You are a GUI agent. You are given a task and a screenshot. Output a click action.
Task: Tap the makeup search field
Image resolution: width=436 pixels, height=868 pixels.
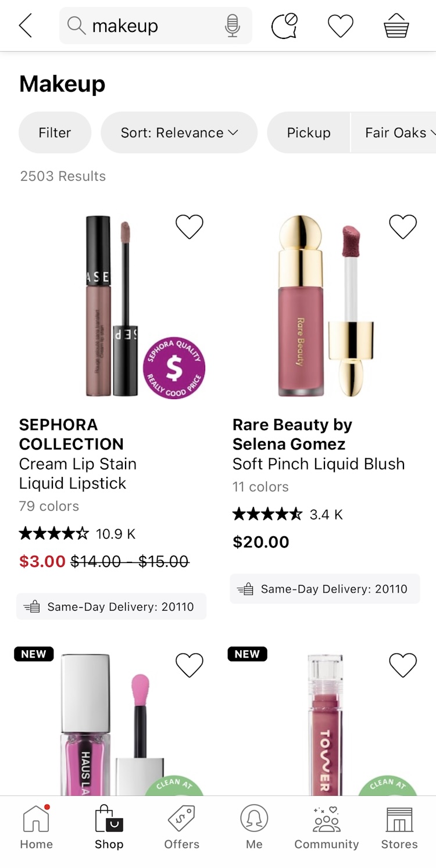(151, 26)
